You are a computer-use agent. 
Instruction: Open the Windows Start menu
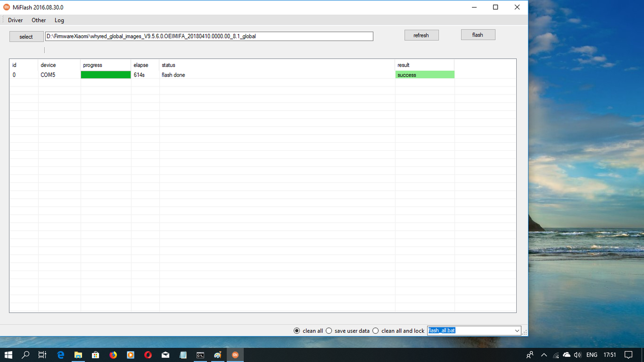tap(9, 355)
